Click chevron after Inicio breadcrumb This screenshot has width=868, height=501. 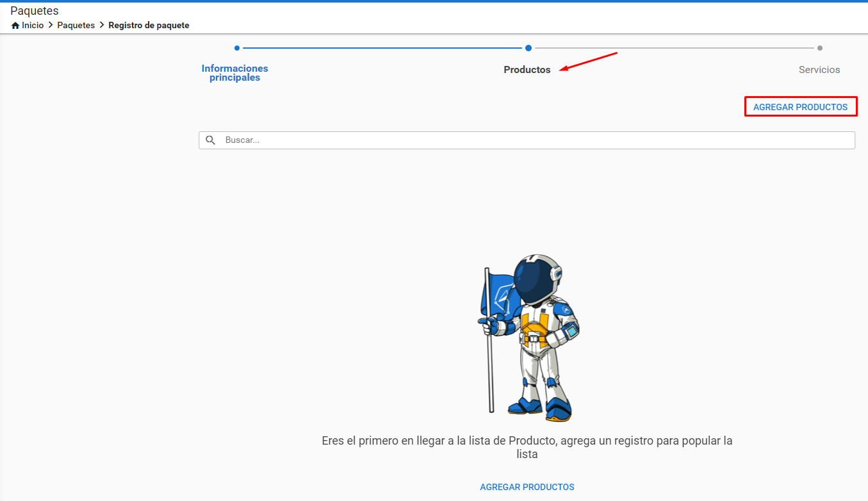tap(51, 26)
